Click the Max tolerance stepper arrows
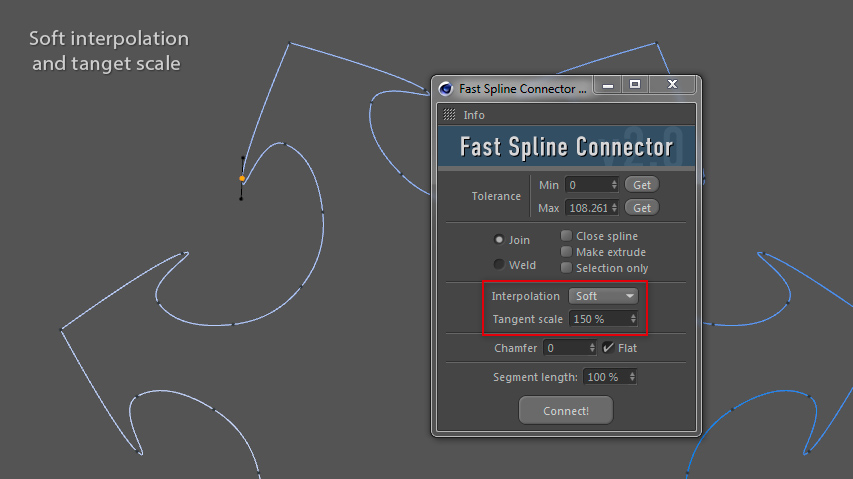The image size is (853, 479). coord(614,208)
